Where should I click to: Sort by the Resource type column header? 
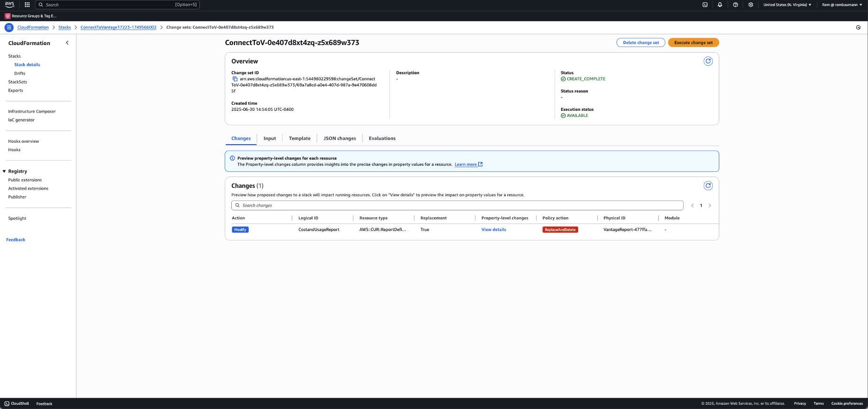click(x=373, y=218)
